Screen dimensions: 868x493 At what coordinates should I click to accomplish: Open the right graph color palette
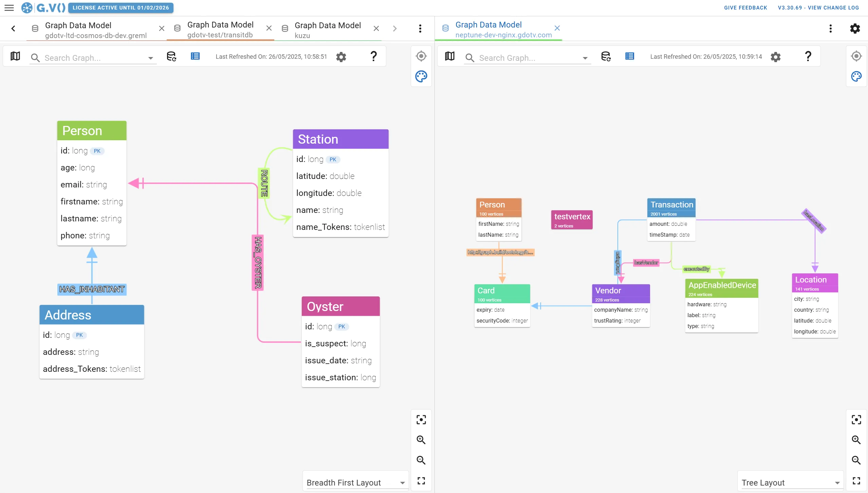coord(856,76)
